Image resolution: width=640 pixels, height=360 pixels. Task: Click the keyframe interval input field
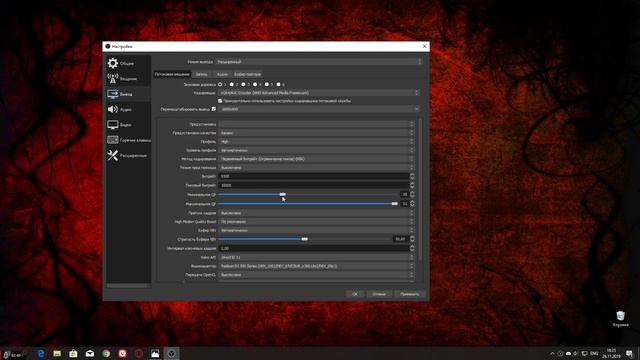pos(314,248)
